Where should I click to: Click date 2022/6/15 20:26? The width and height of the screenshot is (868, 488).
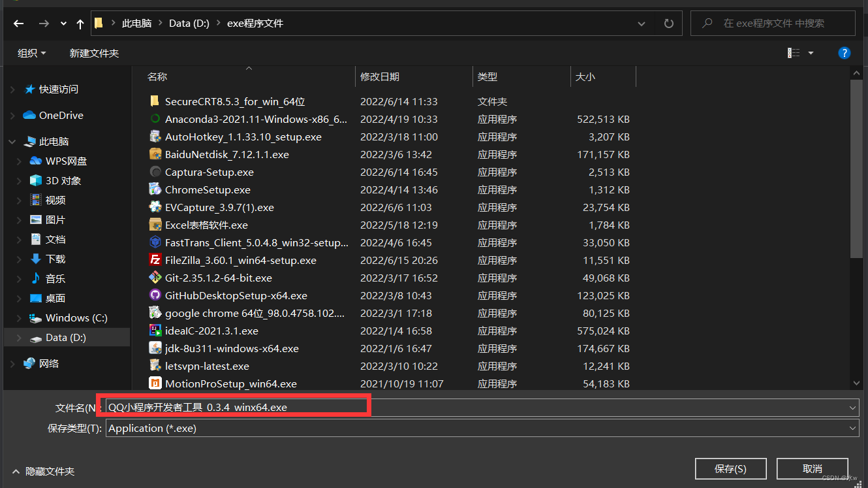(x=399, y=260)
